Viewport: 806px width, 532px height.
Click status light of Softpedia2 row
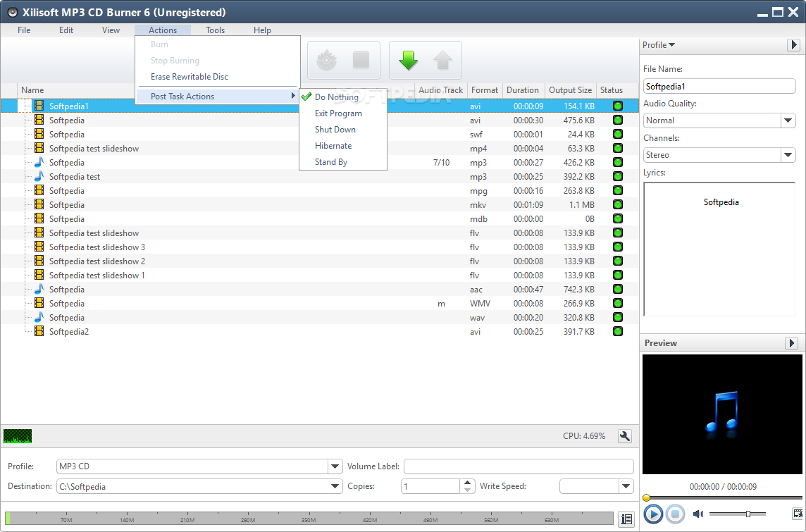pyautogui.click(x=618, y=332)
